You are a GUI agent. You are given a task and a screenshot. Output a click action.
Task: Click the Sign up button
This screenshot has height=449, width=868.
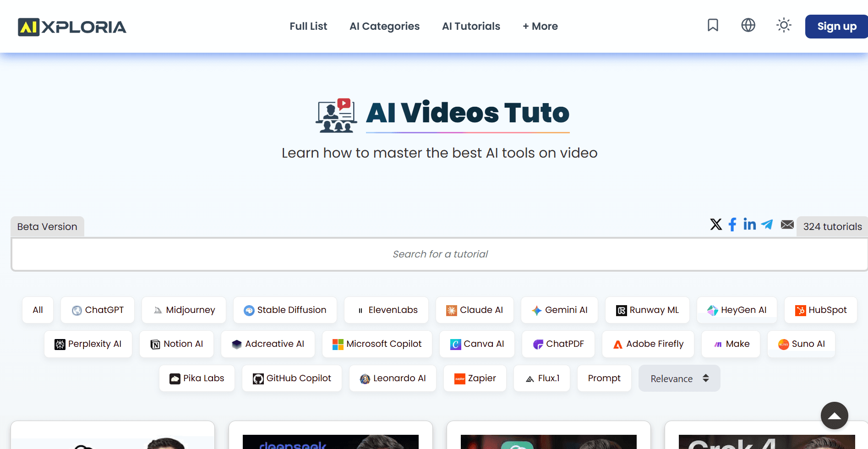point(836,26)
